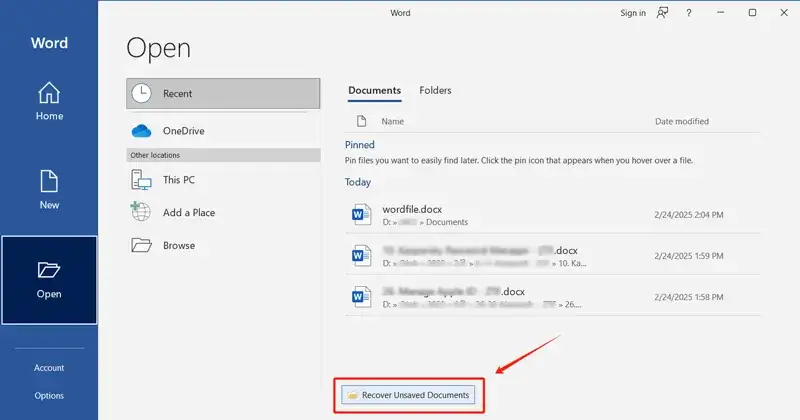
Task: Click the Recent clock icon
Action: pos(142,93)
